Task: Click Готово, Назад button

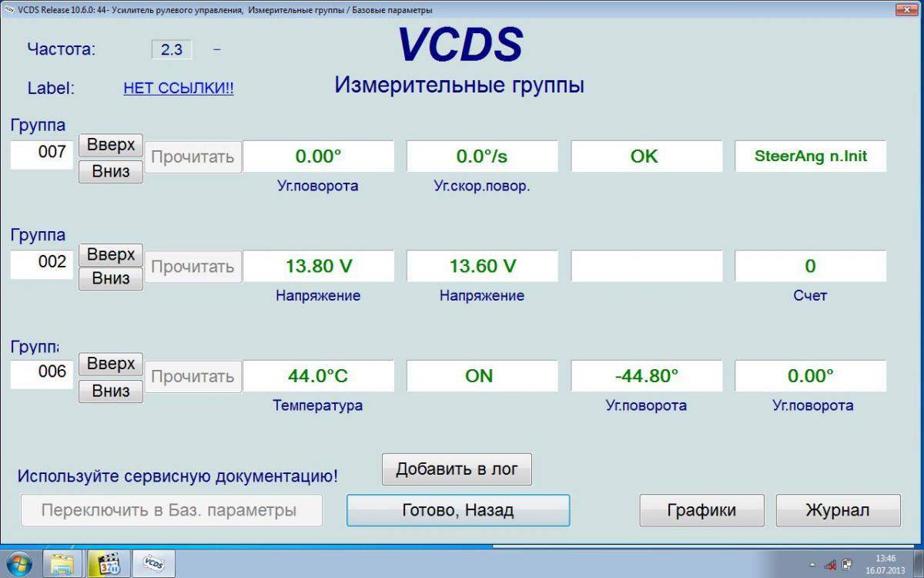Action: [458, 510]
